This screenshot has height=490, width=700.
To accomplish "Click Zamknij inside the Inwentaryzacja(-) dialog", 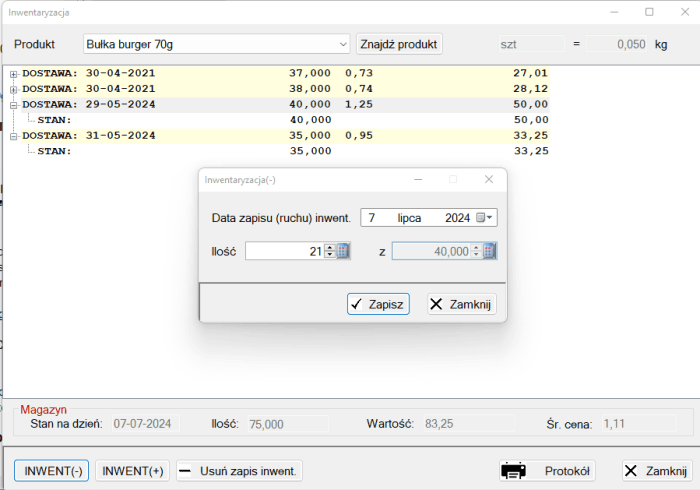I will click(x=461, y=304).
